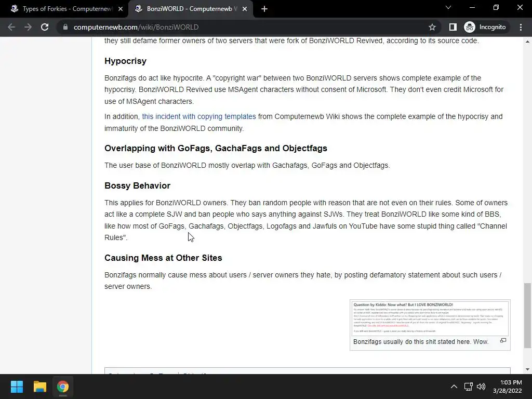Viewport: 532px width, 399px height.
Task: Open the browser side panel
Action: coord(453,27)
